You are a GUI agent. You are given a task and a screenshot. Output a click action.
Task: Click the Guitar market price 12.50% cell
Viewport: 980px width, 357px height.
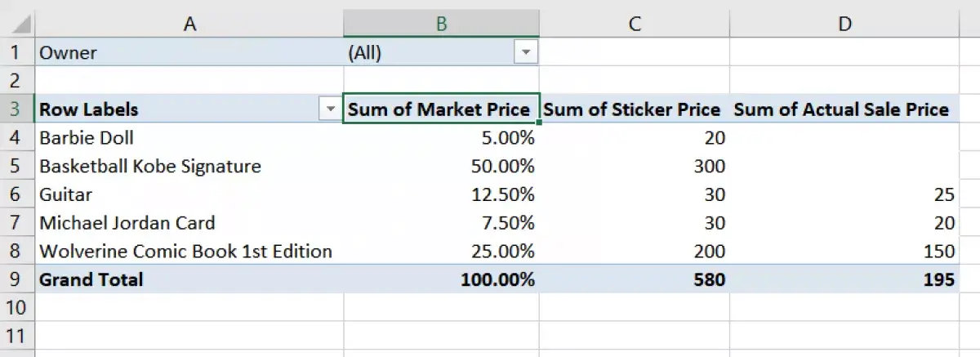[441, 194]
